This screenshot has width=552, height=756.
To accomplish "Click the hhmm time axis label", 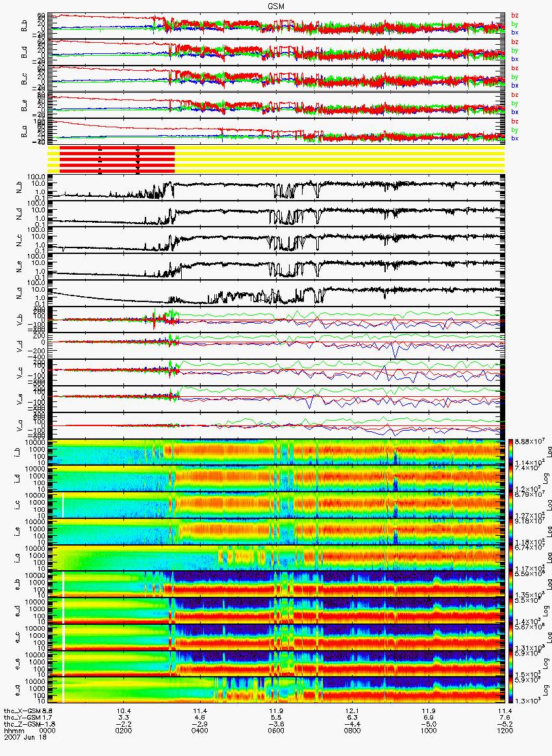I will point(14,731).
